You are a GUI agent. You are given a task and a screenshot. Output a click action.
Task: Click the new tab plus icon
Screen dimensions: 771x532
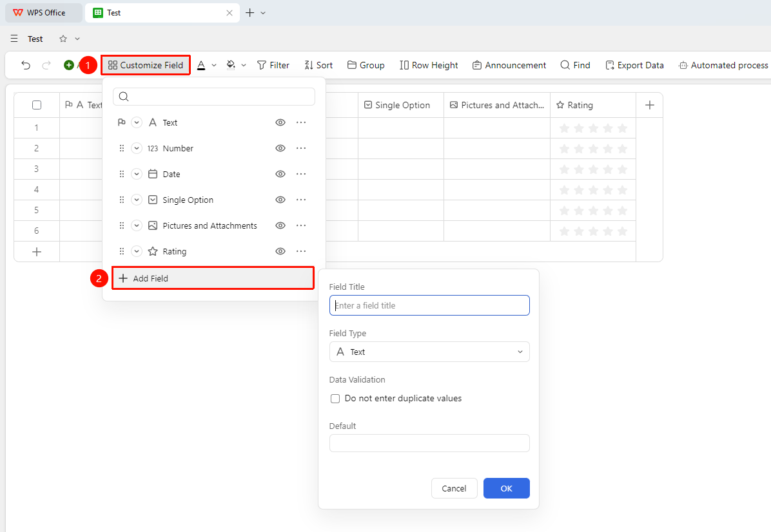tap(249, 13)
